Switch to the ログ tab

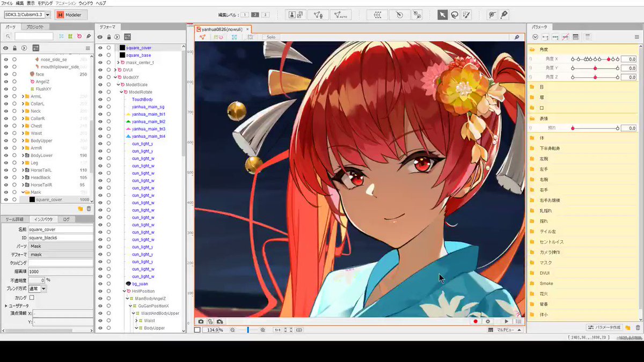click(66, 219)
